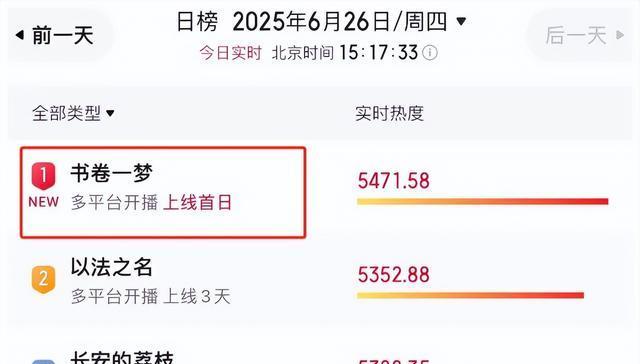Click the NEW label under rank 1

[x=43, y=202]
